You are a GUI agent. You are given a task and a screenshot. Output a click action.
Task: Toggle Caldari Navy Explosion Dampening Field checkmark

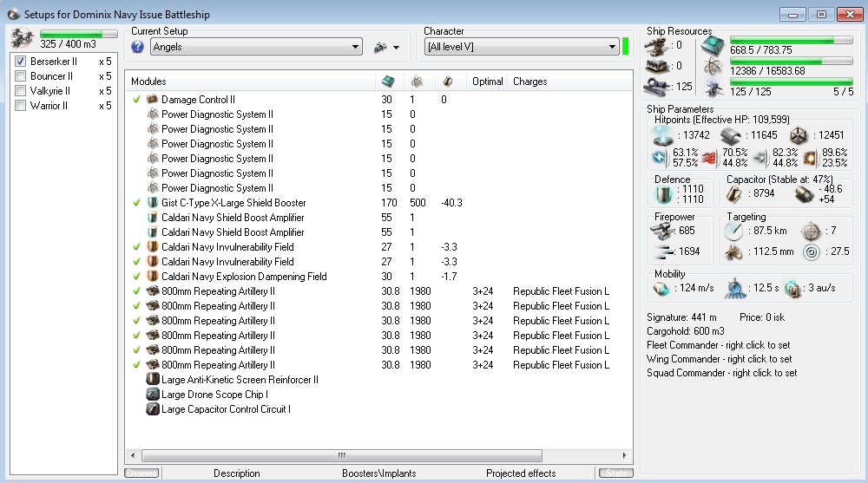click(137, 277)
